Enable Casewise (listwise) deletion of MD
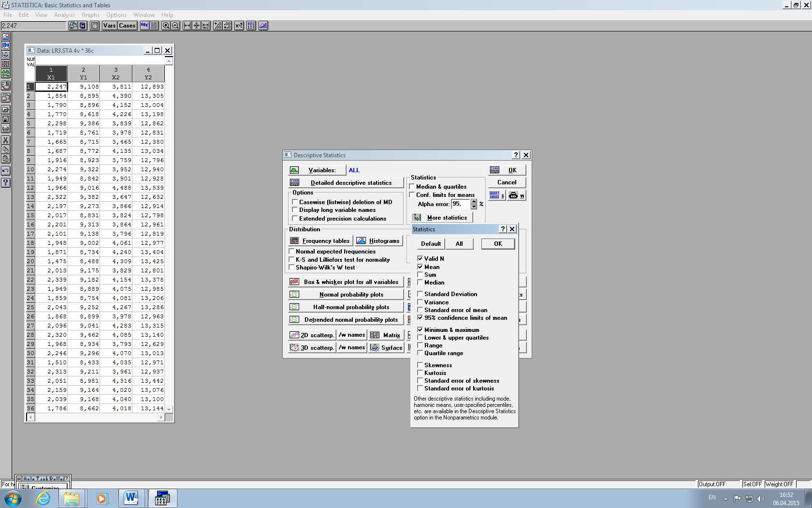Screen dimensions: 812x508 295,202
